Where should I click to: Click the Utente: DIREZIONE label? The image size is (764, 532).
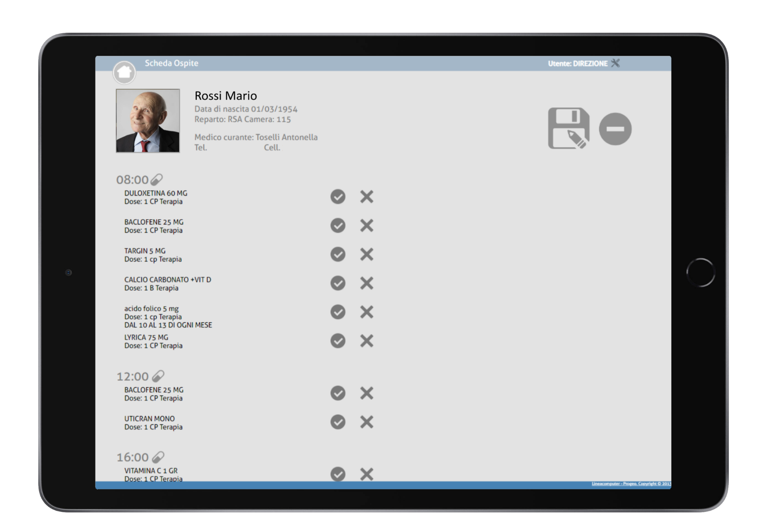coord(578,63)
